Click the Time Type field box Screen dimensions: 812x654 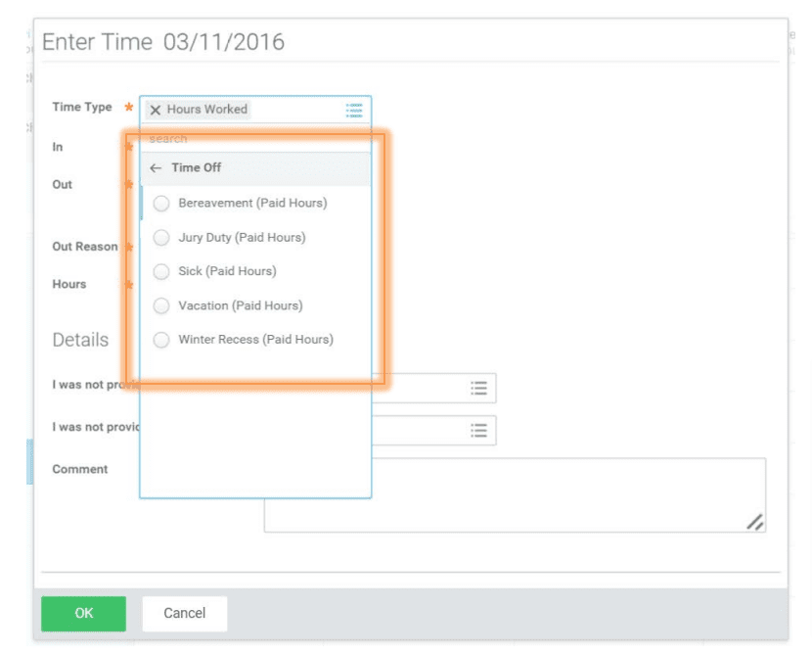(255, 110)
